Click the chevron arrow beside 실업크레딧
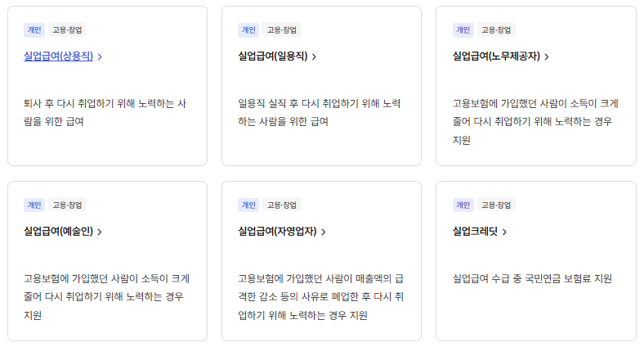 504,232
